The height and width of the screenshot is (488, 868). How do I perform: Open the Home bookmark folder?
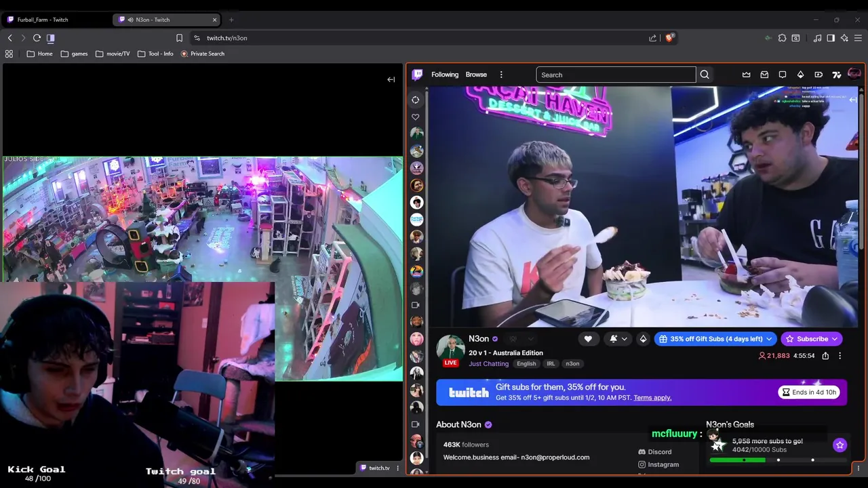[39, 54]
